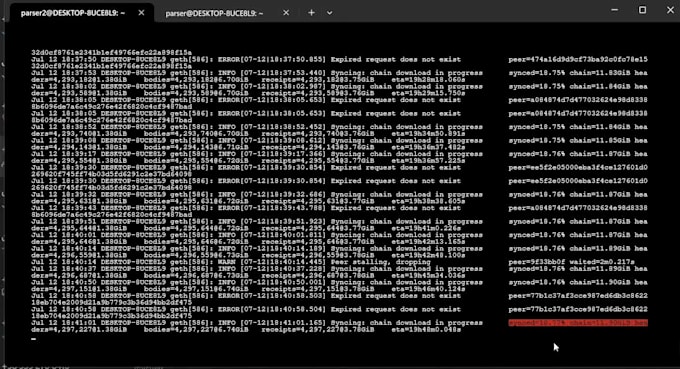680x369 pixels.
Task: Close the parser2@DESKTOP-8UCE8L9 tab
Action: 141,13
